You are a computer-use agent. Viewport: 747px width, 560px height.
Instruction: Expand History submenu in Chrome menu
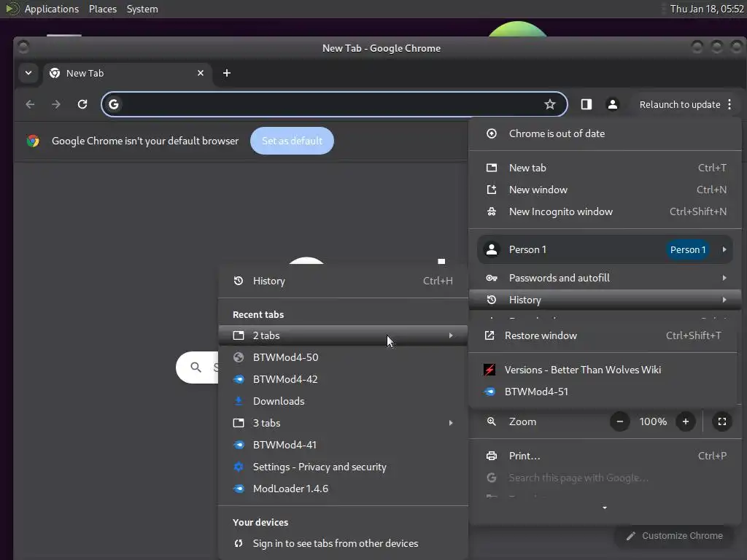tap(605, 300)
